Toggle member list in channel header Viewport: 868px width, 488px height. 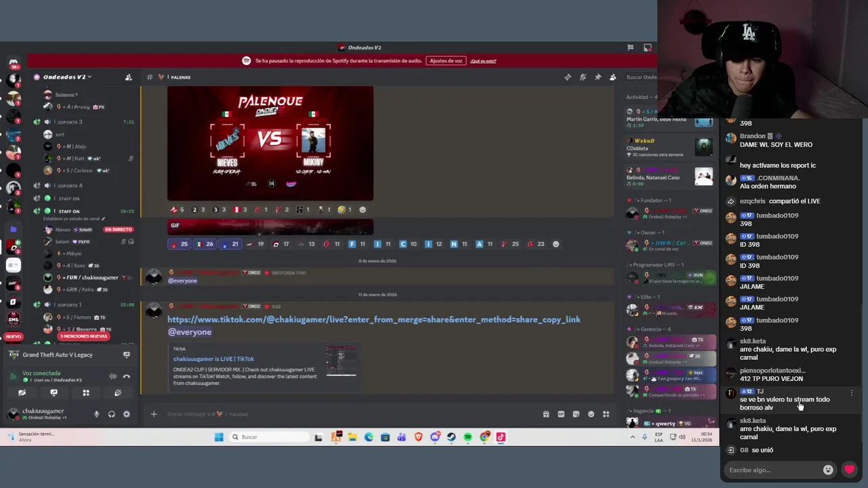tap(612, 77)
